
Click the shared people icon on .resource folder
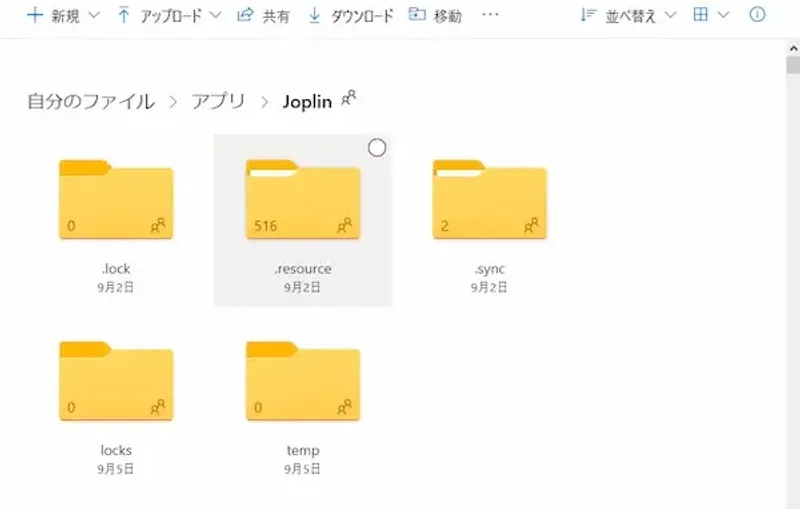click(x=345, y=226)
